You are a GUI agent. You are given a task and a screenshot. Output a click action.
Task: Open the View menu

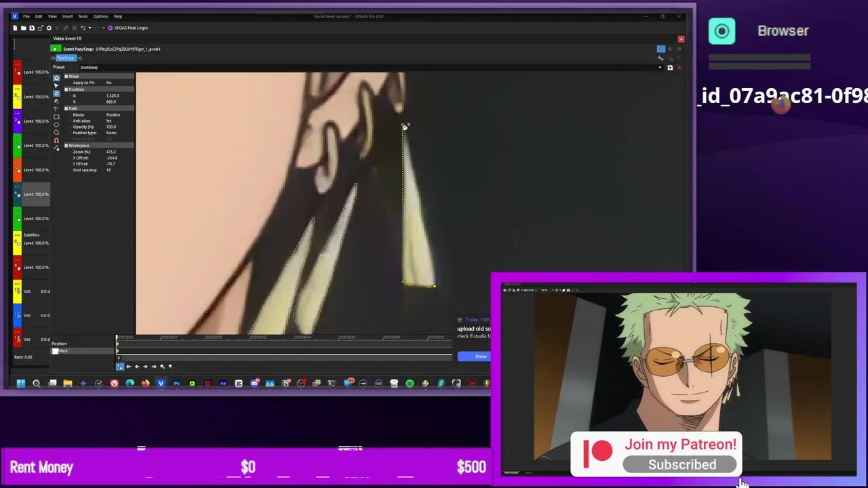point(52,16)
